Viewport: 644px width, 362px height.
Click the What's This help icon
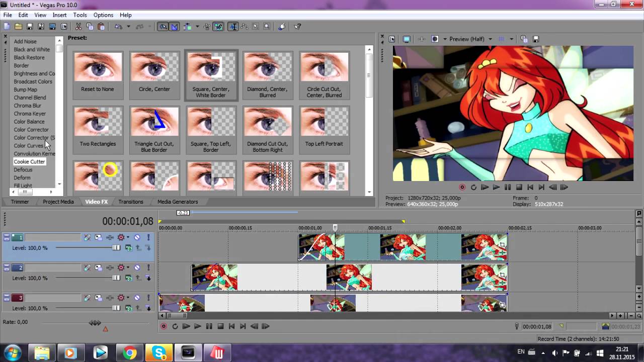297,27
